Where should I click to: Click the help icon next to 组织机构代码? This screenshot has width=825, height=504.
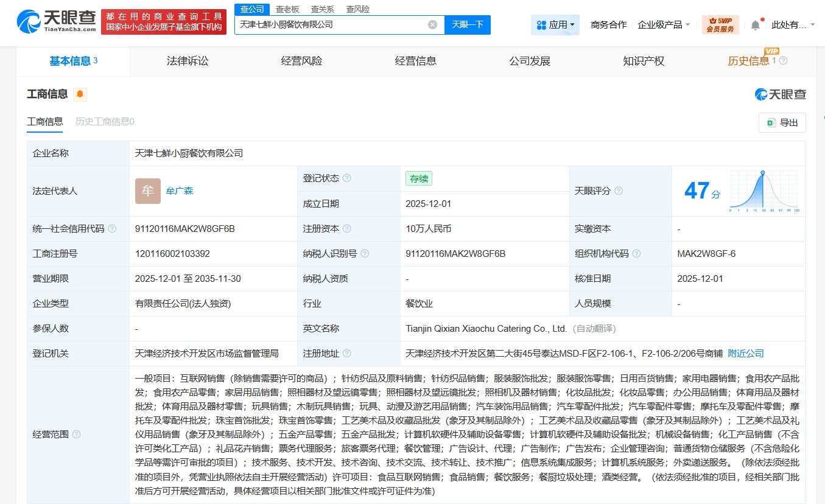point(637,253)
